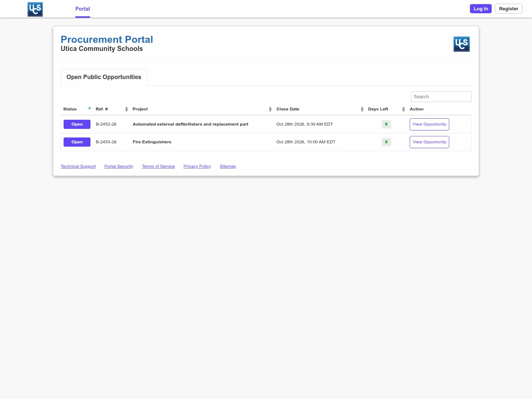Click close date 'Oct 28th 2026, 9:30 AM EDT'
The width and height of the screenshot is (532, 399).
click(x=304, y=124)
